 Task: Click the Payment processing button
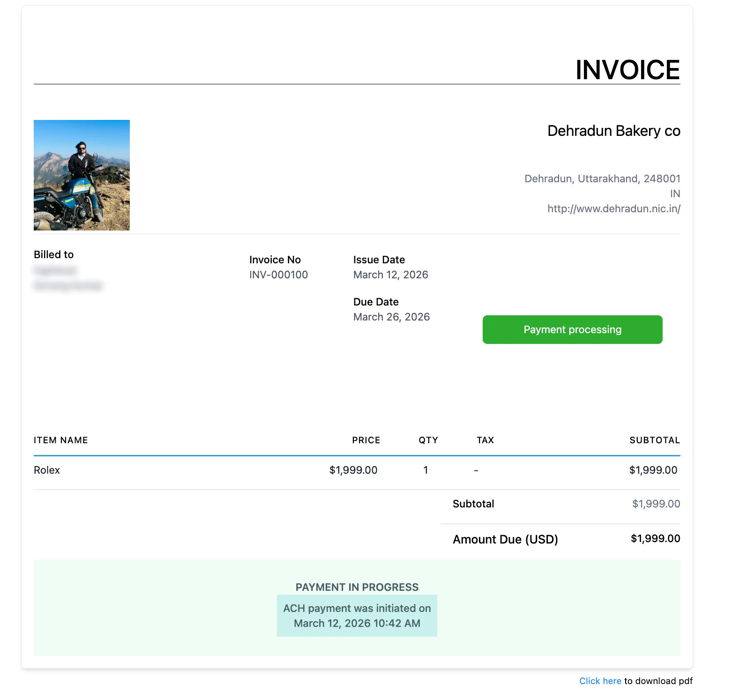(572, 329)
